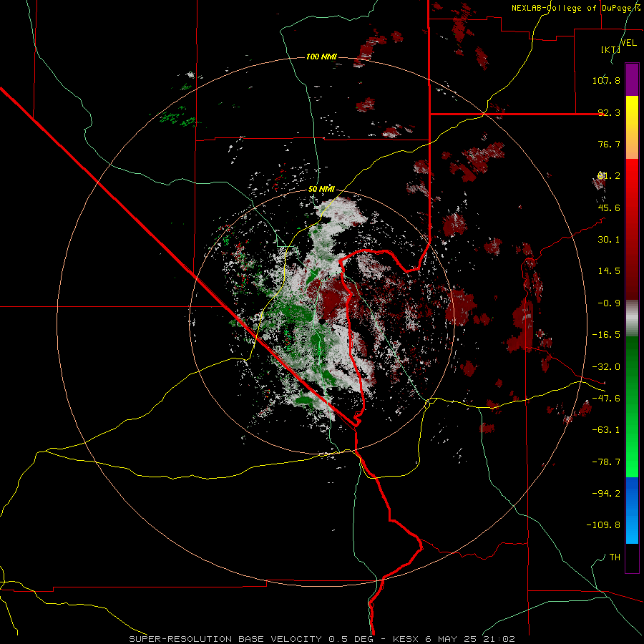Click the VEL legend title

pos(628,43)
